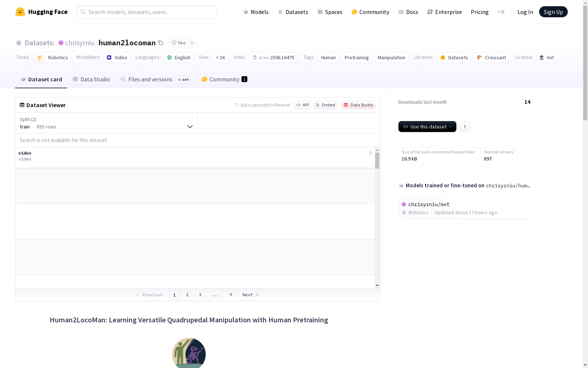Click the chrisyrniu avatar in the dataset title

61,43
